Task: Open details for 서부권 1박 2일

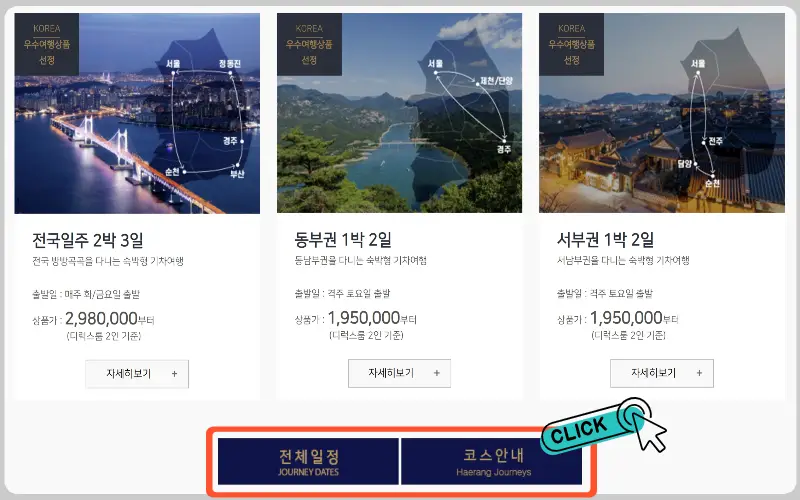Action: coord(662,373)
